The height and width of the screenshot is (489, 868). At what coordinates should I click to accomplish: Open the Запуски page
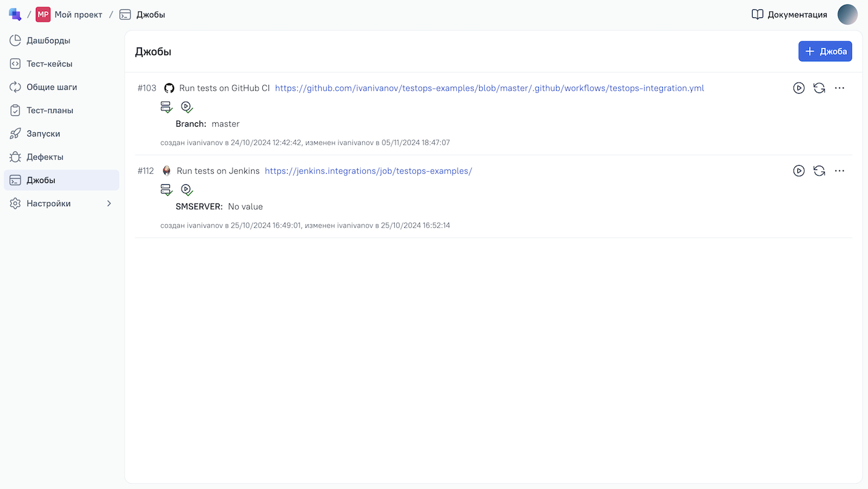(x=43, y=133)
